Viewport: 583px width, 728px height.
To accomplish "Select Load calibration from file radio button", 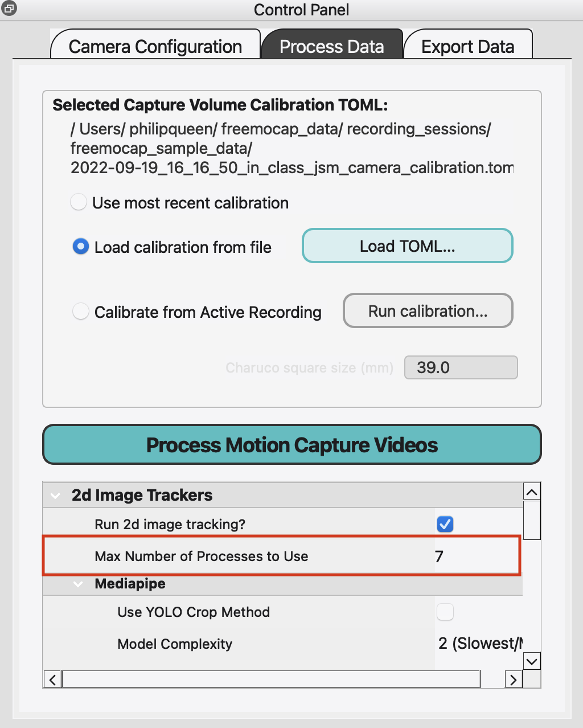I will pyautogui.click(x=81, y=247).
